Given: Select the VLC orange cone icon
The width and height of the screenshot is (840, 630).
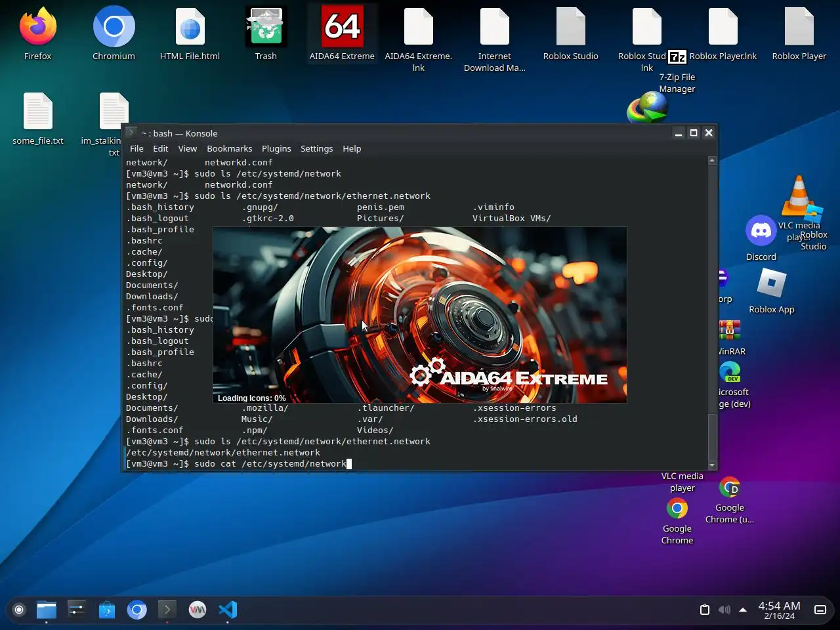Looking at the screenshot, I should tap(799, 195).
